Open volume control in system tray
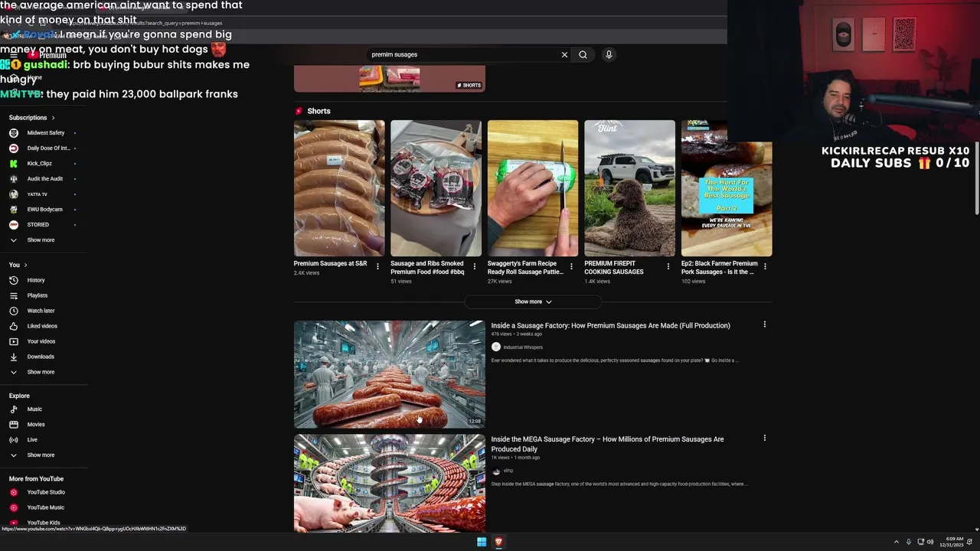This screenshot has height=551, width=980. [930, 542]
